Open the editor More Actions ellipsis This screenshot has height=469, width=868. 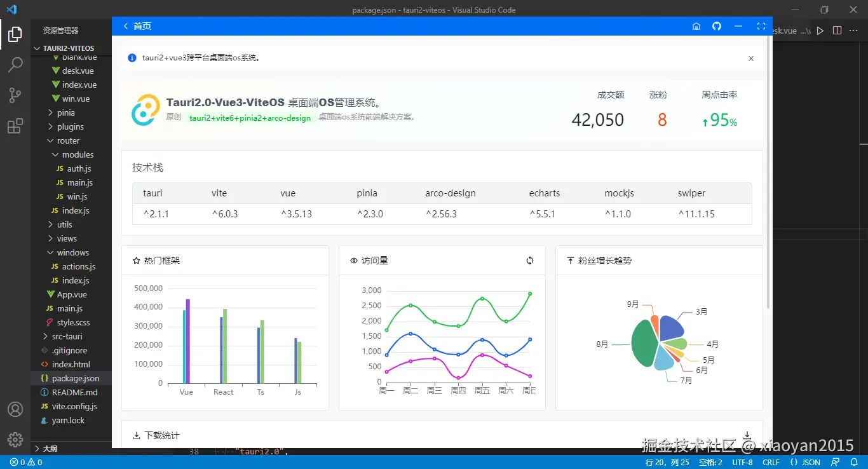click(x=854, y=31)
